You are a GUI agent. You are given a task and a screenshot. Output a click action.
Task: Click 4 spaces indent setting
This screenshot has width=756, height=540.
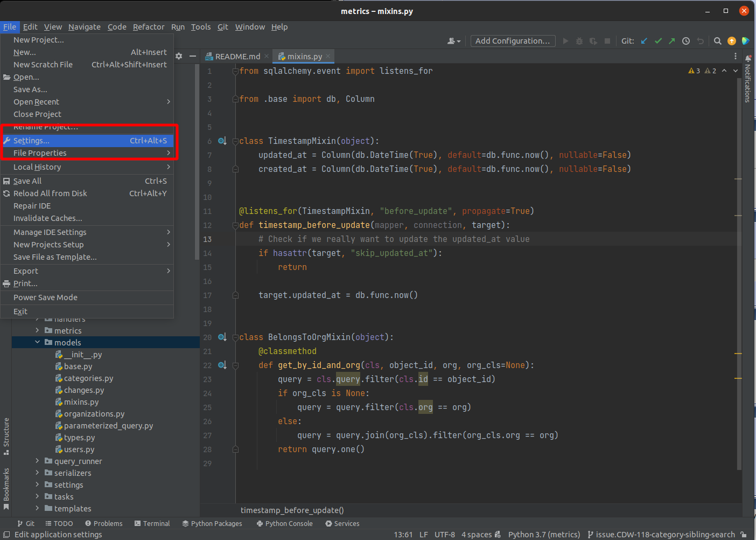pos(477,535)
